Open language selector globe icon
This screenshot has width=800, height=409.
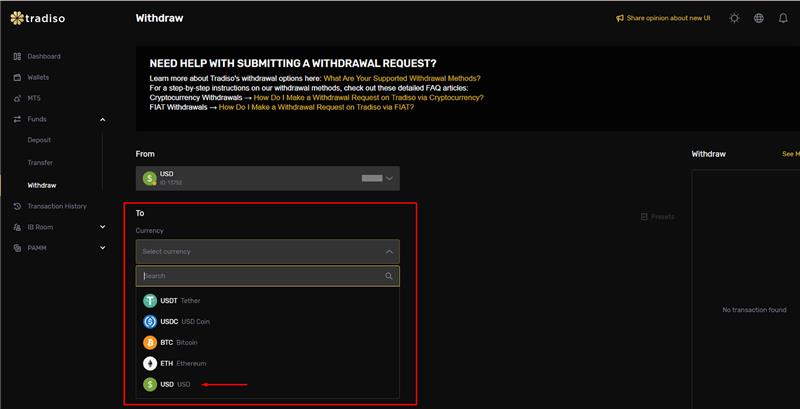(x=759, y=18)
